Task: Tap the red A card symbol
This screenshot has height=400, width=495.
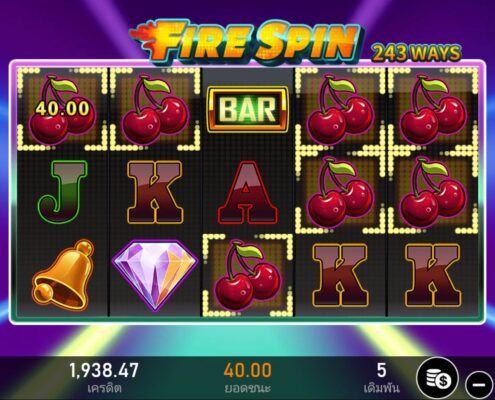Action: (x=248, y=192)
